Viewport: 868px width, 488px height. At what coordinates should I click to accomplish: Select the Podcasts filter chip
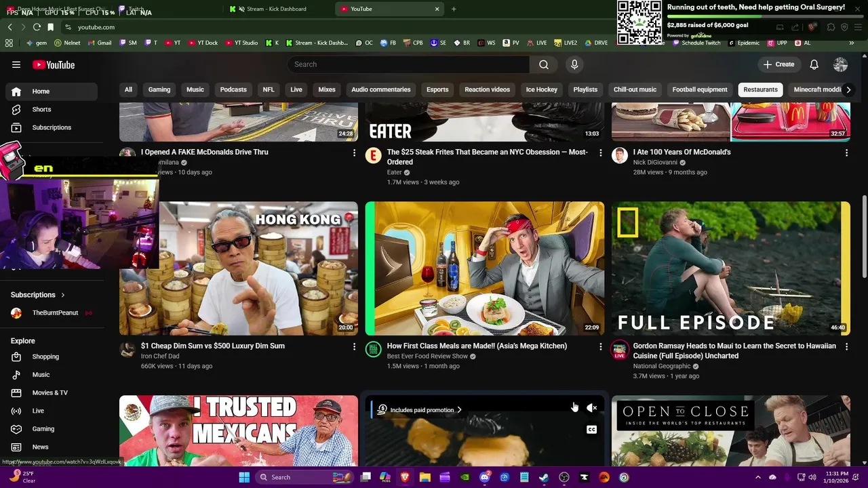(233, 89)
